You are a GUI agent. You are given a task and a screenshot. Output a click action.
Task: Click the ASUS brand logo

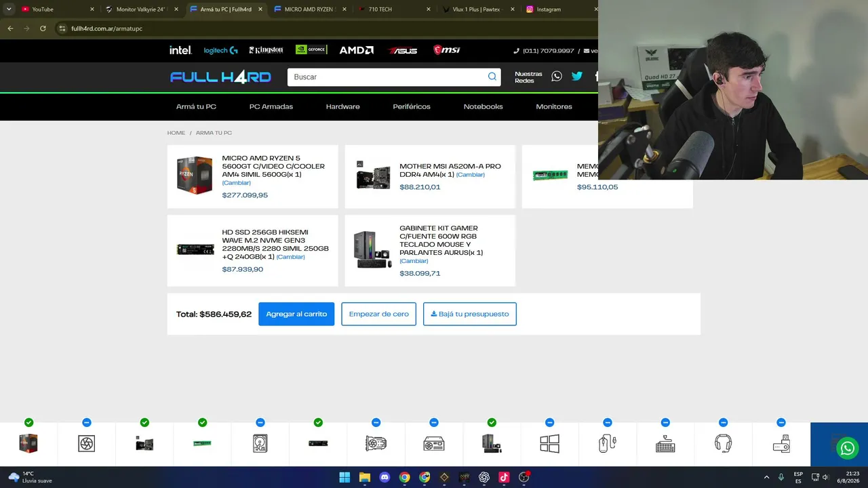tap(403, 50)
